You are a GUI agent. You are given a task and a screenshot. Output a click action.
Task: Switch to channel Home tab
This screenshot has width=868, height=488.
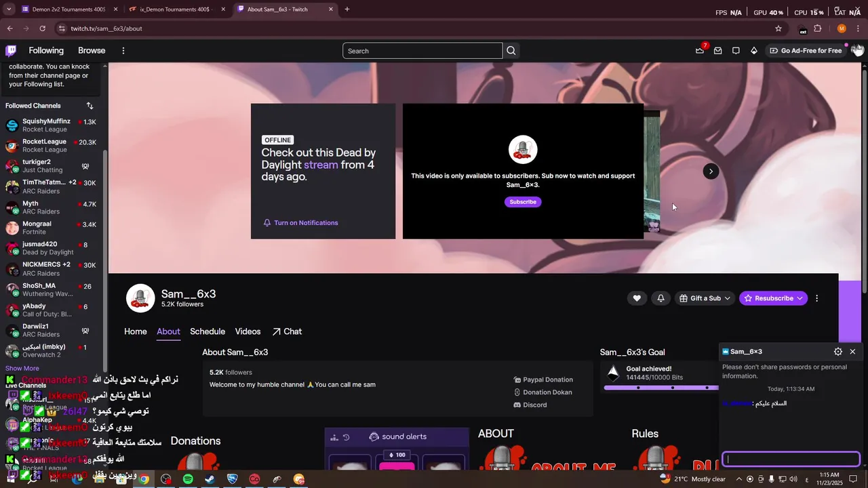pyautogui.click(x=136, y=331)
